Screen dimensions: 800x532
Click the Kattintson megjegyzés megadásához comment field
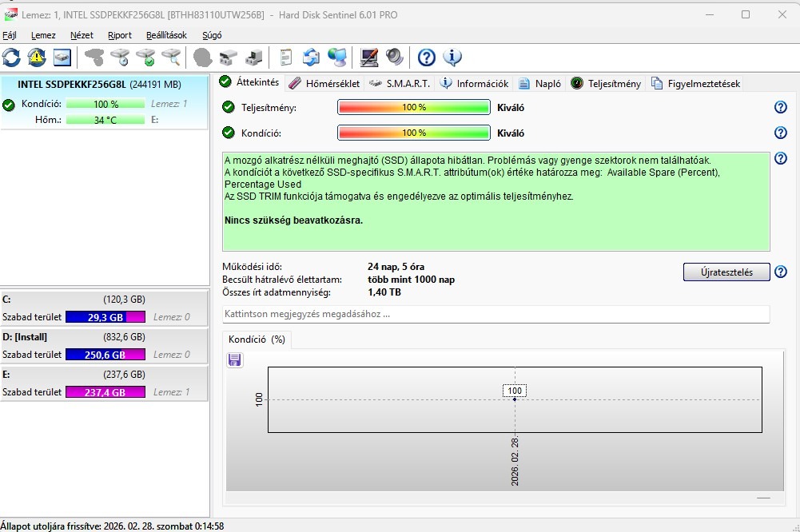496,314
